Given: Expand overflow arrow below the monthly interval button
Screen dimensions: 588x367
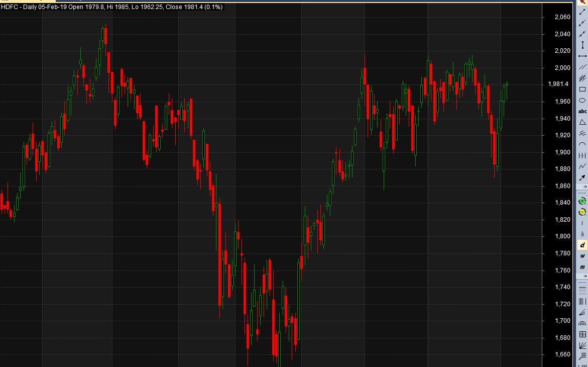Looking at the screenshot, I should pos(585,277).
